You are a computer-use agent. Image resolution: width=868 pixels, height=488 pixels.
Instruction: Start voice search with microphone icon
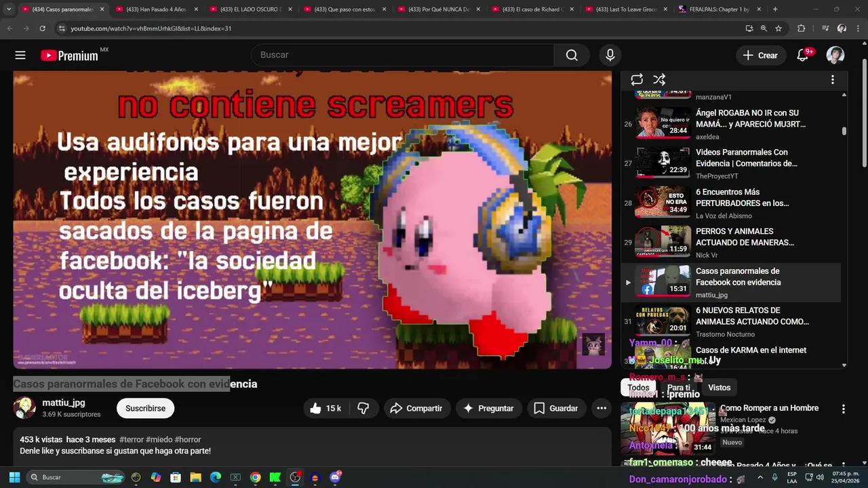610,56
